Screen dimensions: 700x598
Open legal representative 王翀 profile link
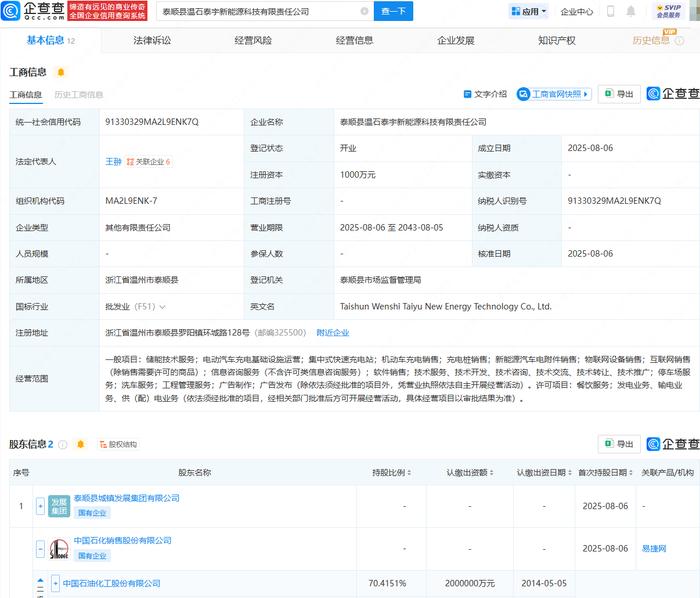[113, 162]
